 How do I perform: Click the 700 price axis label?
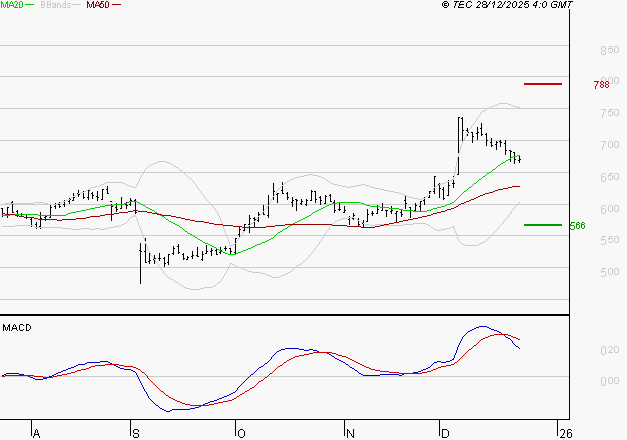(x=610, y=144)
